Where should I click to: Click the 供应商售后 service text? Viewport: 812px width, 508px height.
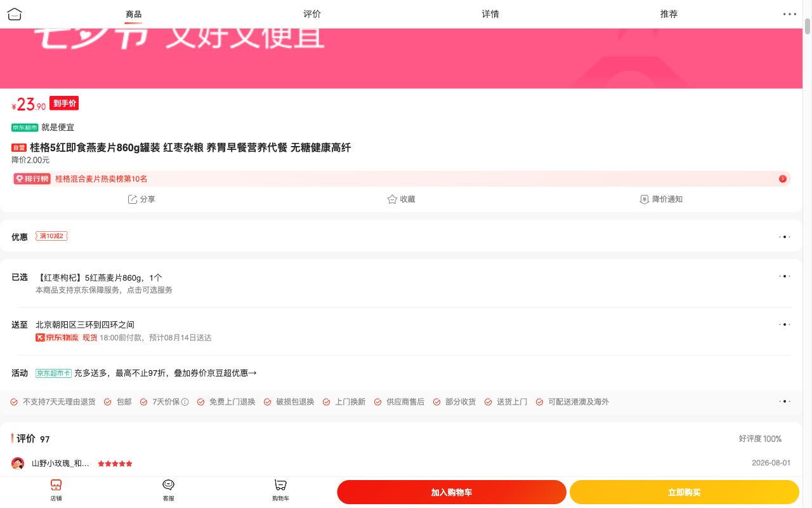click(405, 402)
